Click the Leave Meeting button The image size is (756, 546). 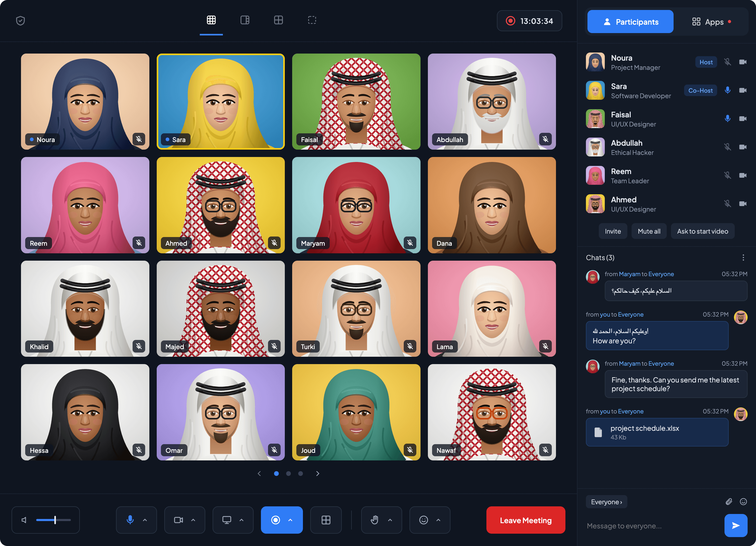(x=526, y=520)
